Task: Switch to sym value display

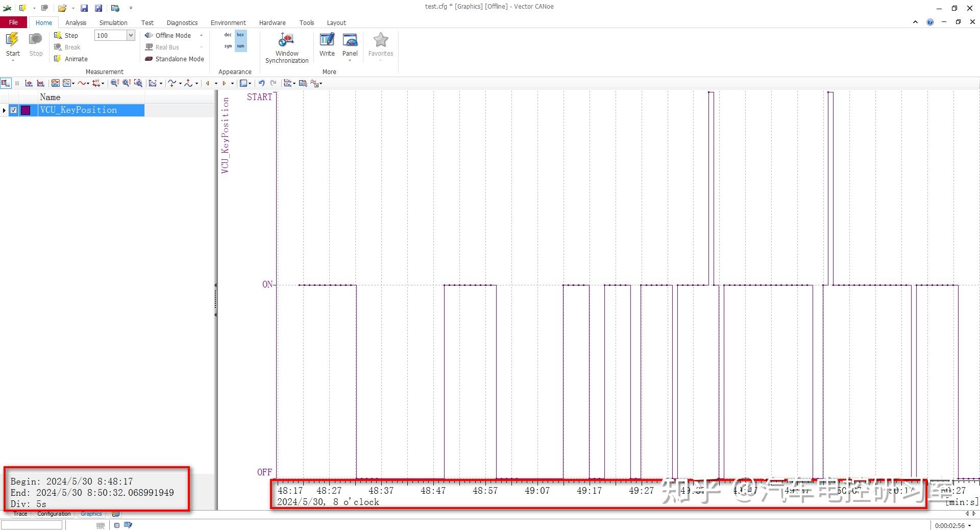Action: (x=228, y=46)
